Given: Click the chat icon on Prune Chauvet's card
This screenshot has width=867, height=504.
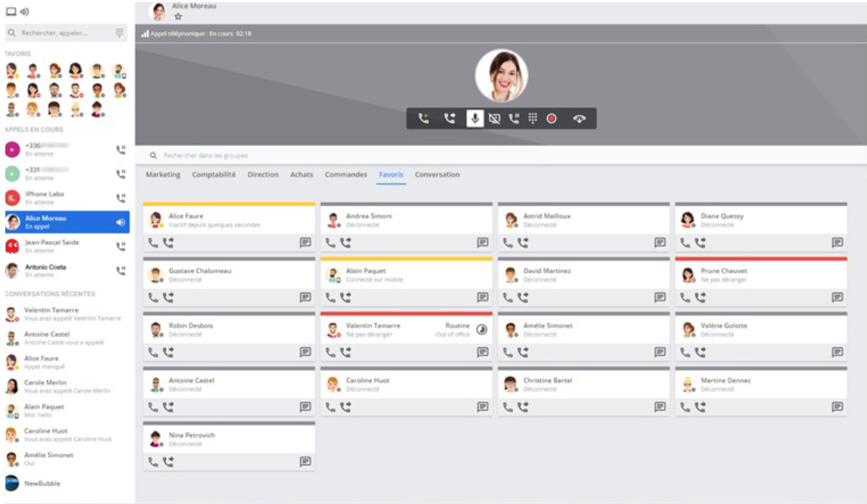Looking at the screenshot, I should tap(837, 298).
